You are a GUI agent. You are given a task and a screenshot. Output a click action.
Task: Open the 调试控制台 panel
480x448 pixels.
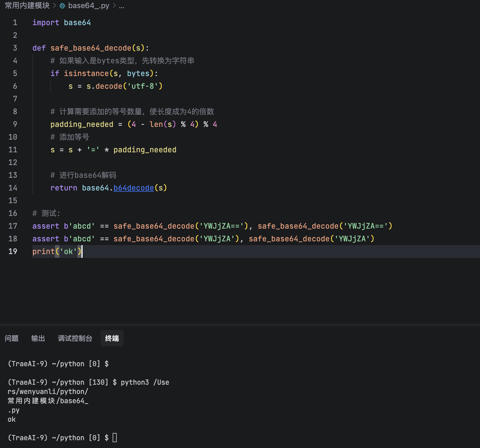pyautogui.click(x=75, y=338)
